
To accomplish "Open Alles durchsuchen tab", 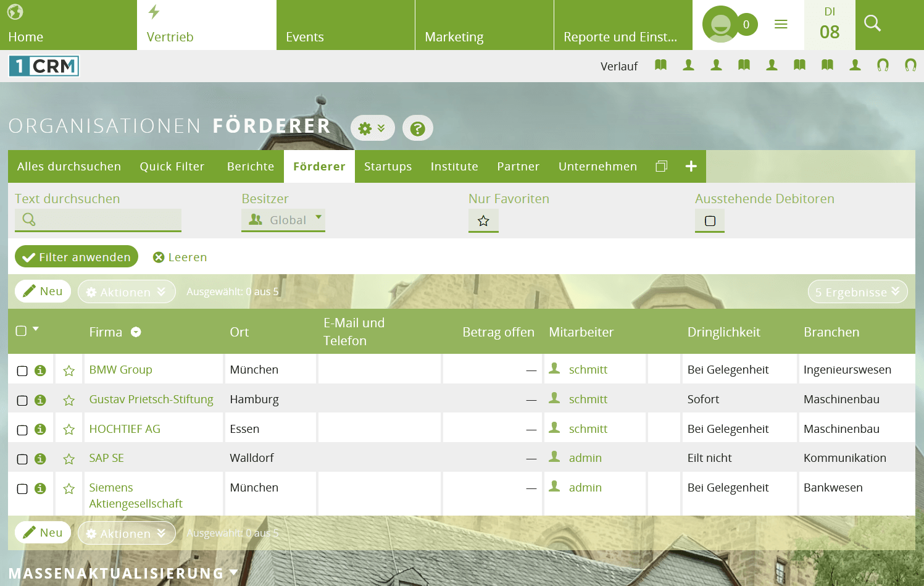I will [x=69, y=166].
